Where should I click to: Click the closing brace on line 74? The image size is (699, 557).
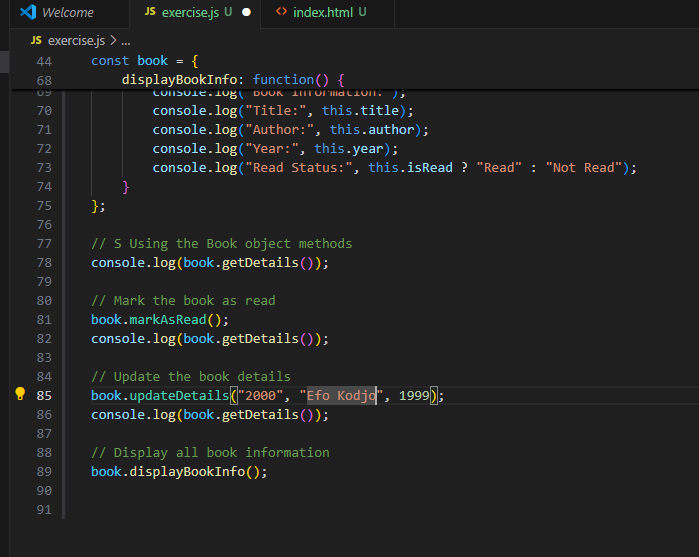pos(126,186)
